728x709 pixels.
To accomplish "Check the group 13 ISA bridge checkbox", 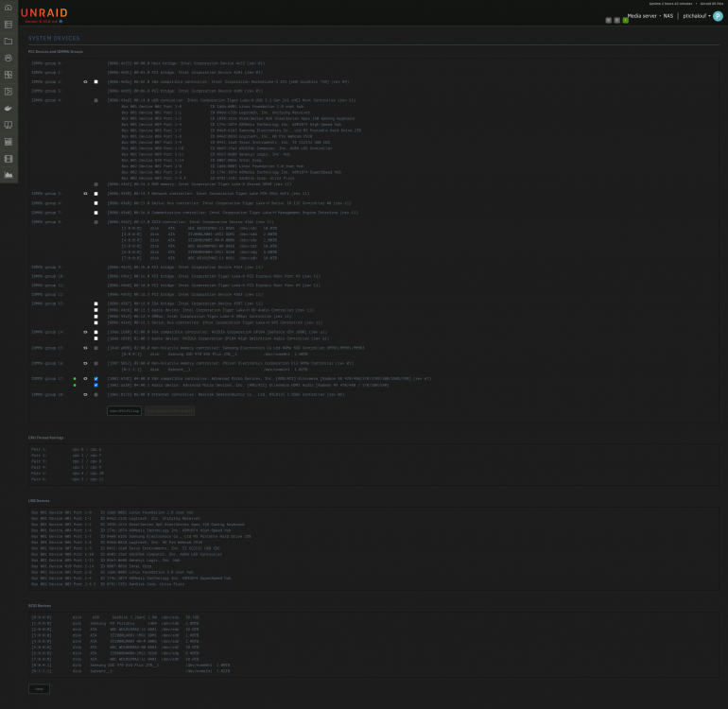I will point(96,304).
